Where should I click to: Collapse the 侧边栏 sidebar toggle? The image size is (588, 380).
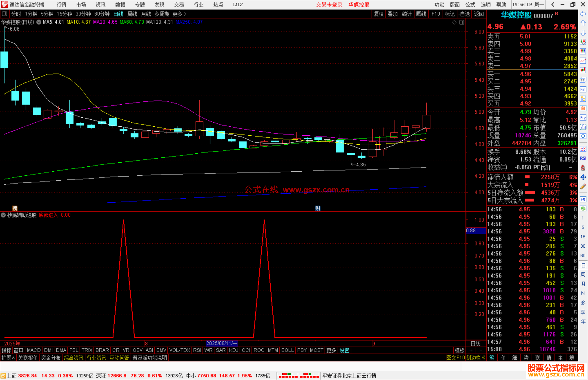point(475,358)
